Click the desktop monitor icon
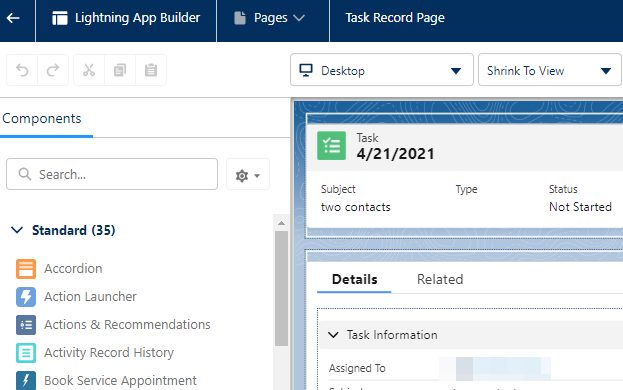Screen dimensions: 623x390 point(306,70)
